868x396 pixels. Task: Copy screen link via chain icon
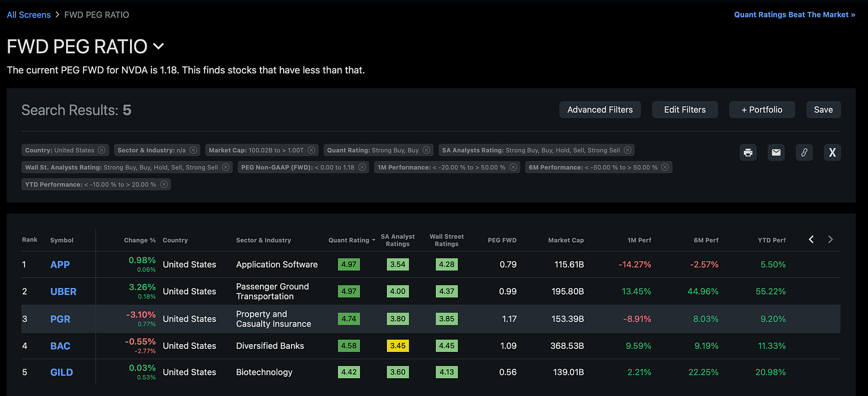(x=804, y=152)
